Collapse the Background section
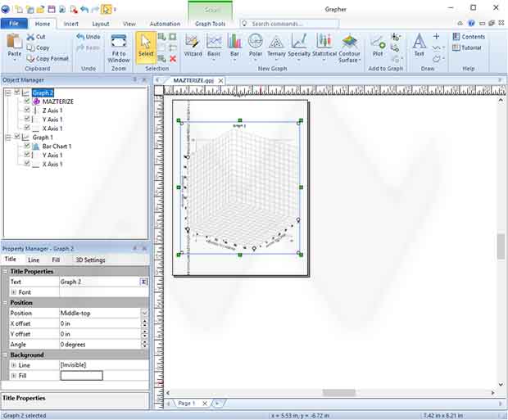 coord(5,355)
